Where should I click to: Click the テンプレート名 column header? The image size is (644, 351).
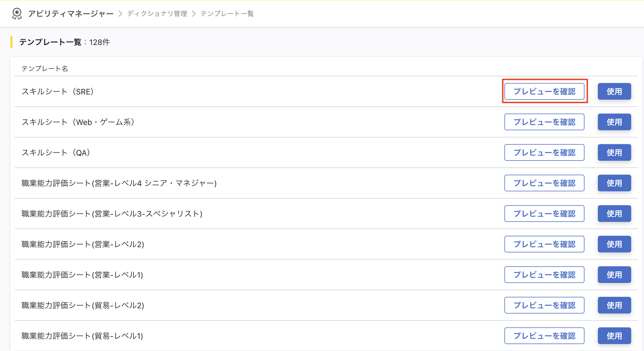45,69
